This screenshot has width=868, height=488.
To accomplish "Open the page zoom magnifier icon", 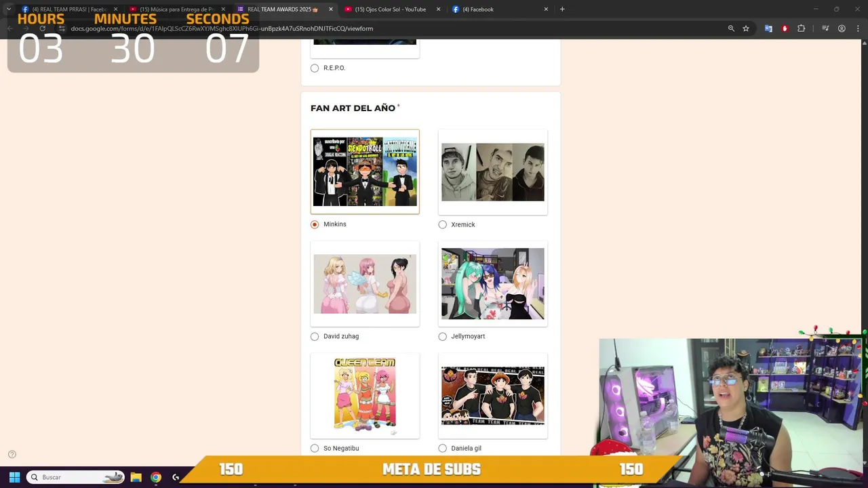I will pos(731,28).
